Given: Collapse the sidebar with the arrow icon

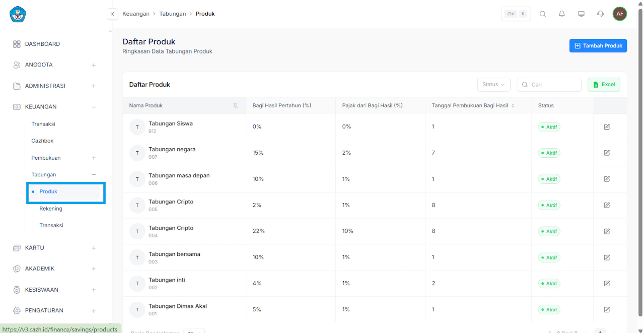Looking at the screenshot, I should pos(112,14).
